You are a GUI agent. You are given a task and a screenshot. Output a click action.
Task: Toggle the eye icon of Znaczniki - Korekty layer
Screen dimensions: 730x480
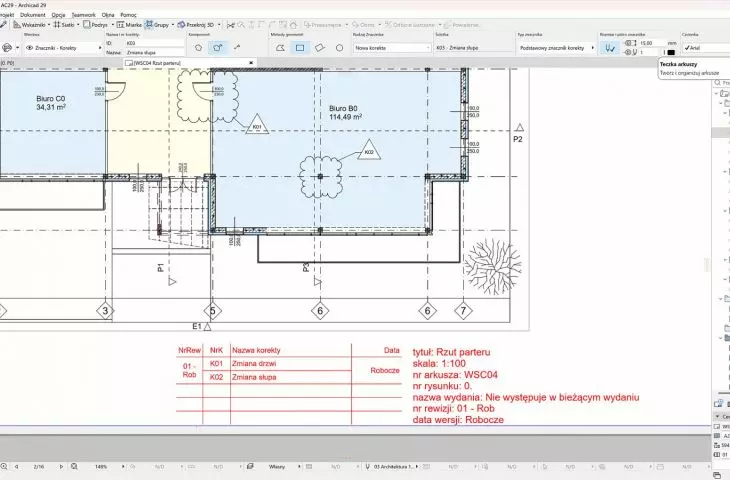(x=29, y=48)
